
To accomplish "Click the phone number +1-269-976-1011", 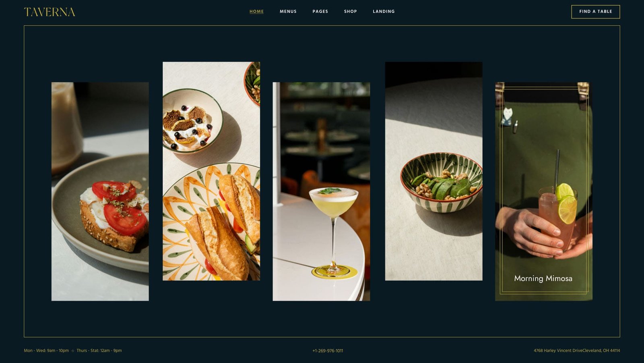I will (328, 351).
